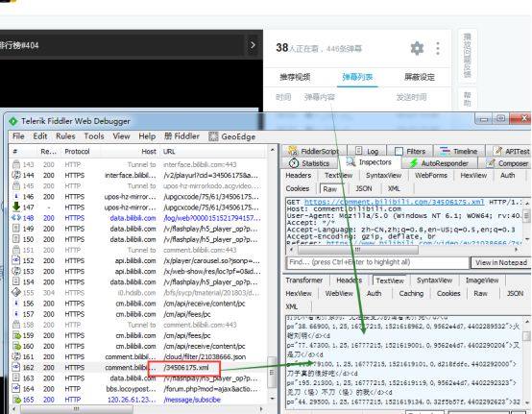
Task: Open the Edit menu
Action: [x=40, y=136]
